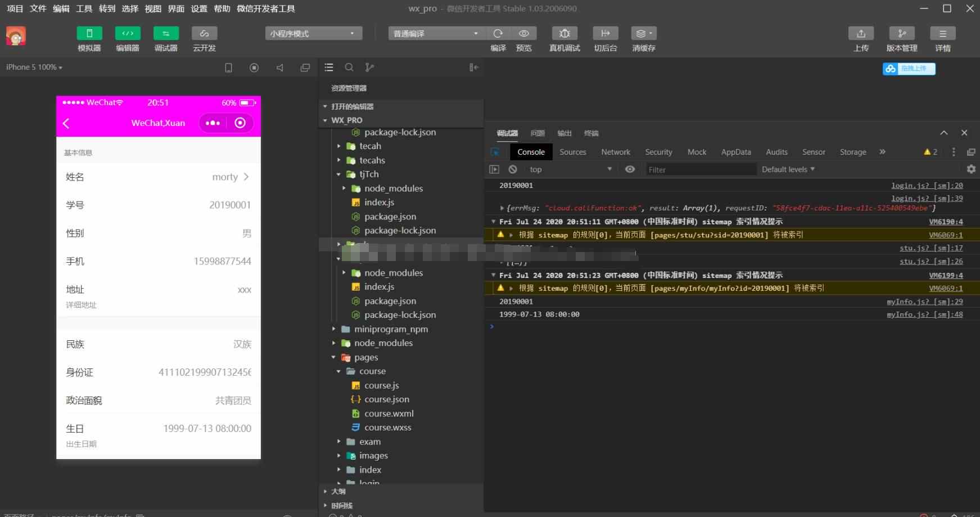Click the simulator back arrow
The height and width of the screenshot is (517, 980).
[x=66, y=123]
